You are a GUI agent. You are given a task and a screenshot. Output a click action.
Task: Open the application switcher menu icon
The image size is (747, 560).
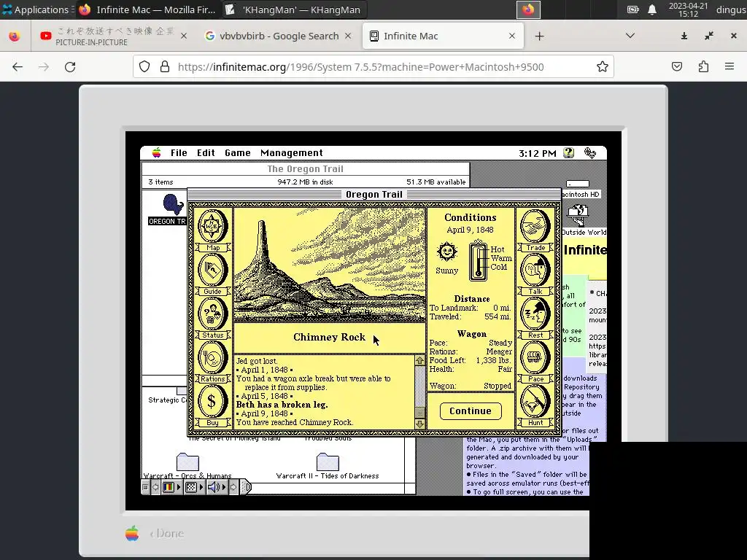(x=589, y=153)
